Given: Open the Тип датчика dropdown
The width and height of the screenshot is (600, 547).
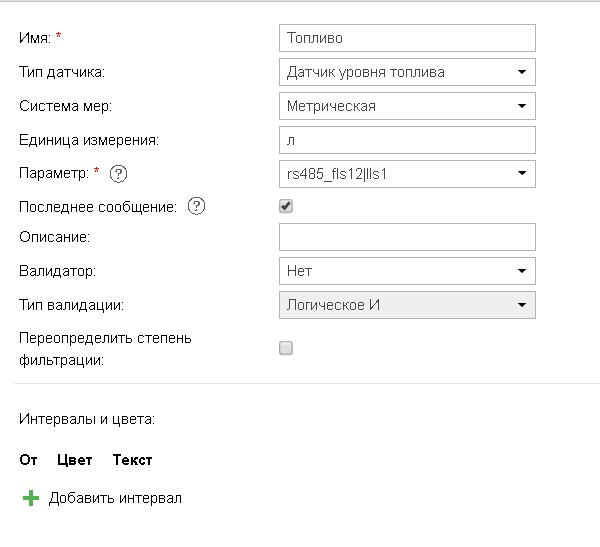Looking at the screenshot, I should click(407, 72).
